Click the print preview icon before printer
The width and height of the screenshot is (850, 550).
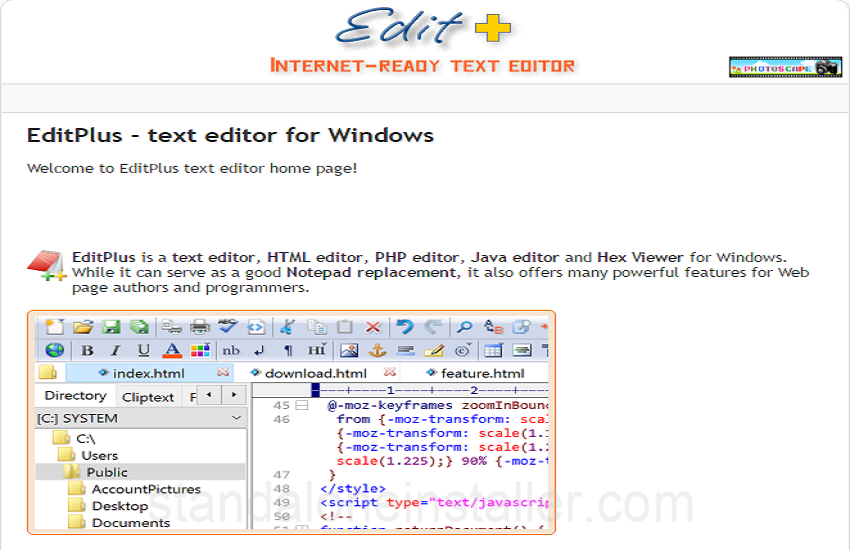(x=172, y=327)
